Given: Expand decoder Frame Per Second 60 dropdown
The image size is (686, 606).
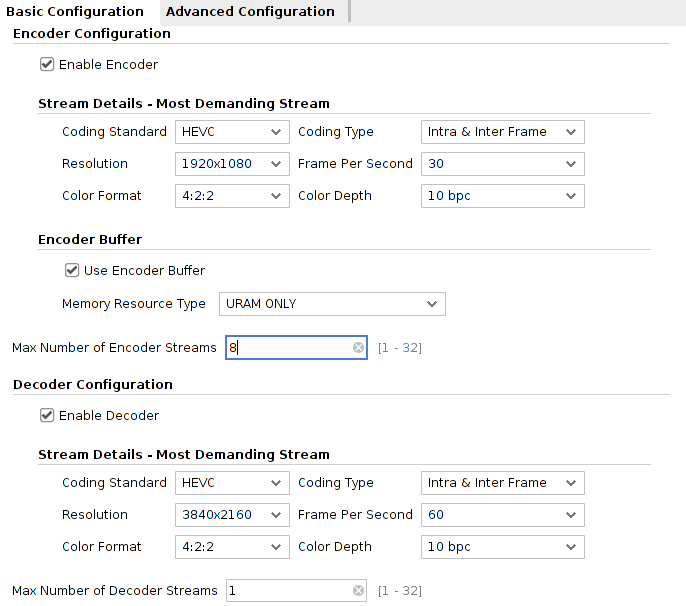Looking at the screenshot, I should 503,515.
